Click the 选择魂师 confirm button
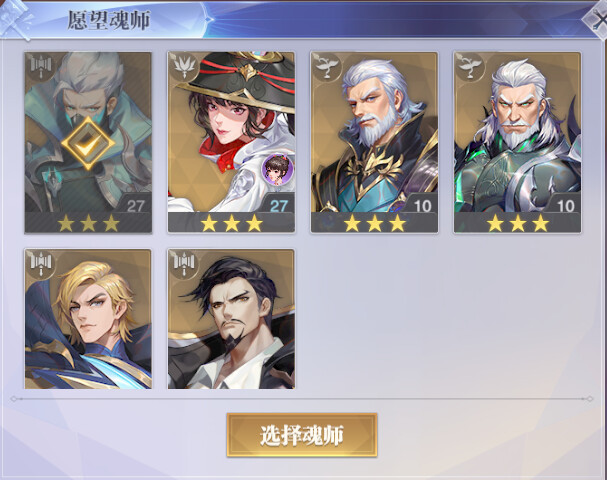 click(302, 435)
